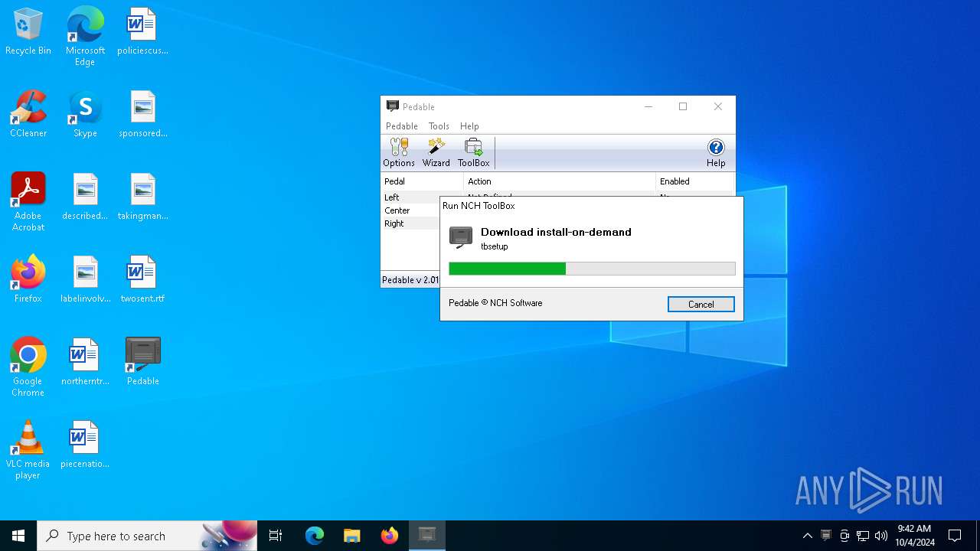
Task: Maximize the Pedable window
Action: coord(683,106)
